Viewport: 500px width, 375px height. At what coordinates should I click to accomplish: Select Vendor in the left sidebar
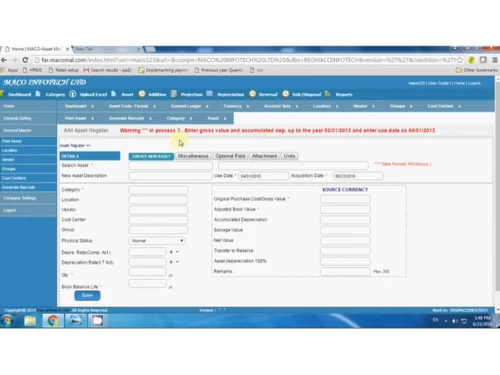pyautogui.click(x=28, y=160)
